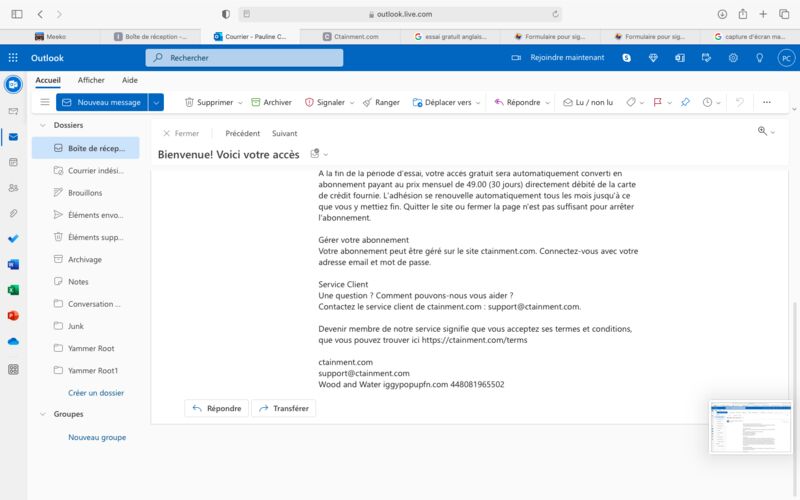Expand the Supprimer dropdown arrow

point(240,103)
